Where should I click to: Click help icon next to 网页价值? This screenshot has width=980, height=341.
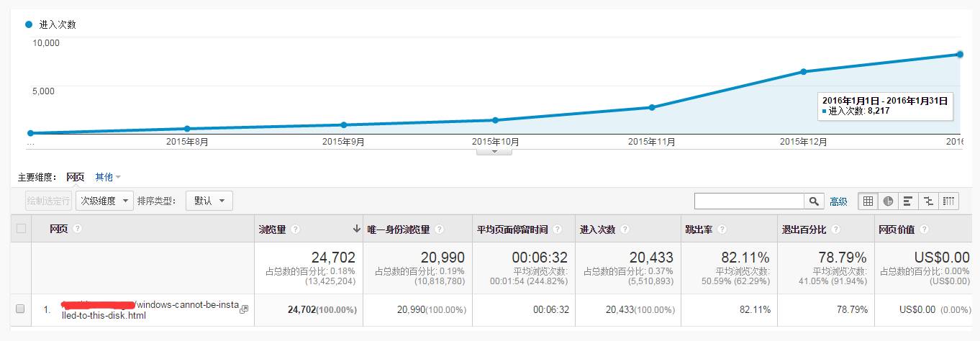[x=923, y=229]
